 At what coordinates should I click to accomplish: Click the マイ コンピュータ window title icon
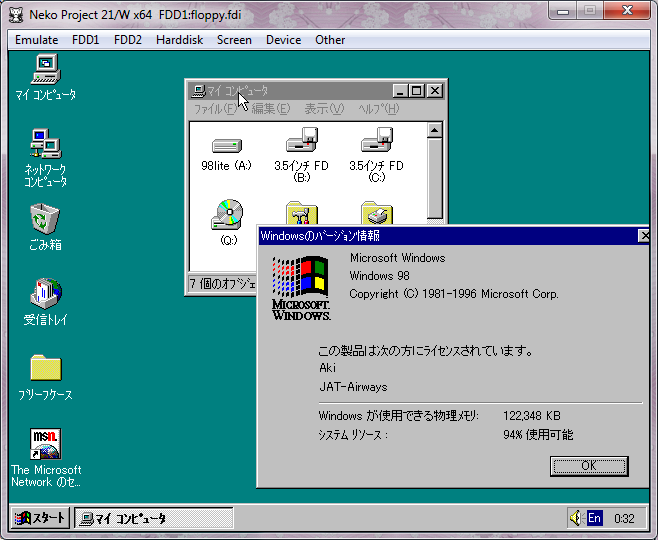[198, 91]
